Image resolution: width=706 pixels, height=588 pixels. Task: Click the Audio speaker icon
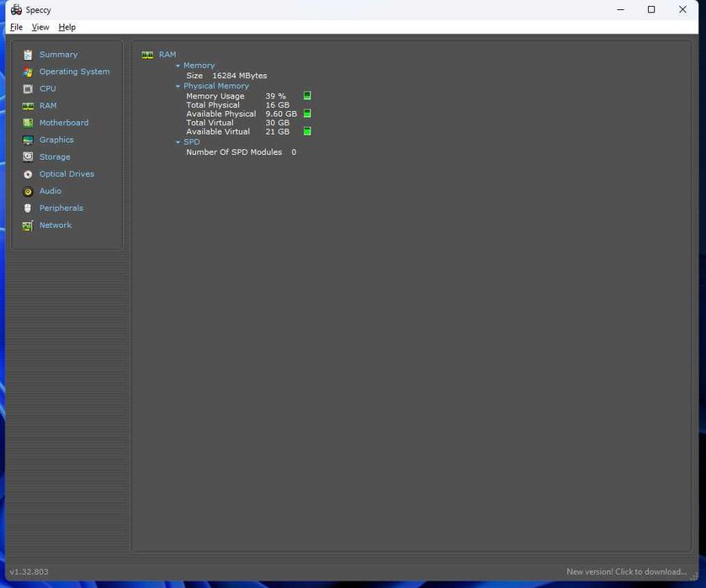pos(28,191)
